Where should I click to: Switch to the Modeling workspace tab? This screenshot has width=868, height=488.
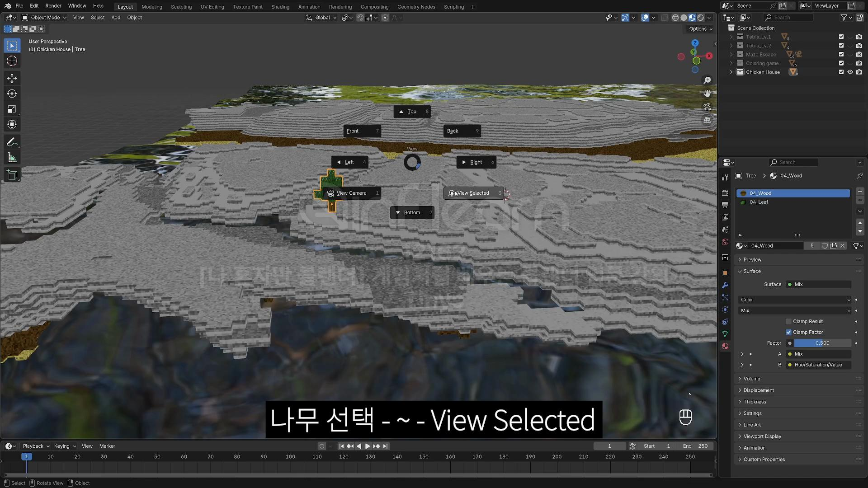151,7
